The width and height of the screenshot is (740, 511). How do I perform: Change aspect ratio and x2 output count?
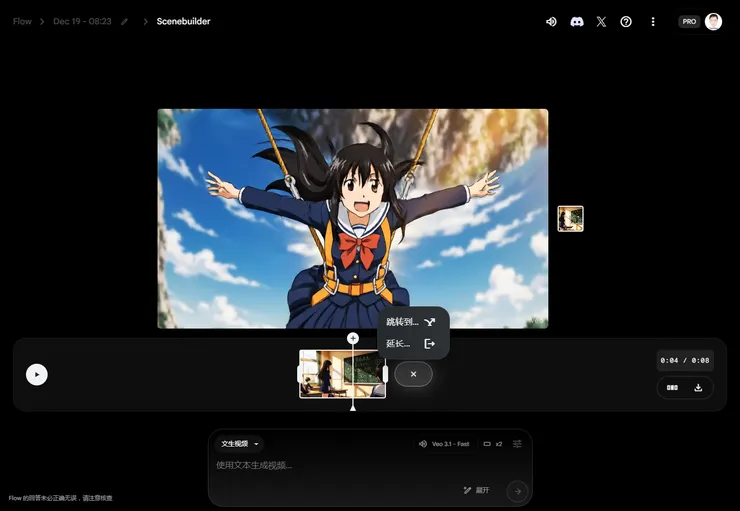[x=493, y=444]
